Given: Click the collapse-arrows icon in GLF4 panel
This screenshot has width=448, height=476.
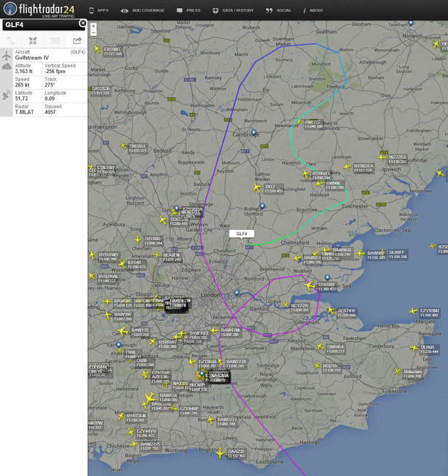Looking at the screenshot, I should click(x=33, y=40).
